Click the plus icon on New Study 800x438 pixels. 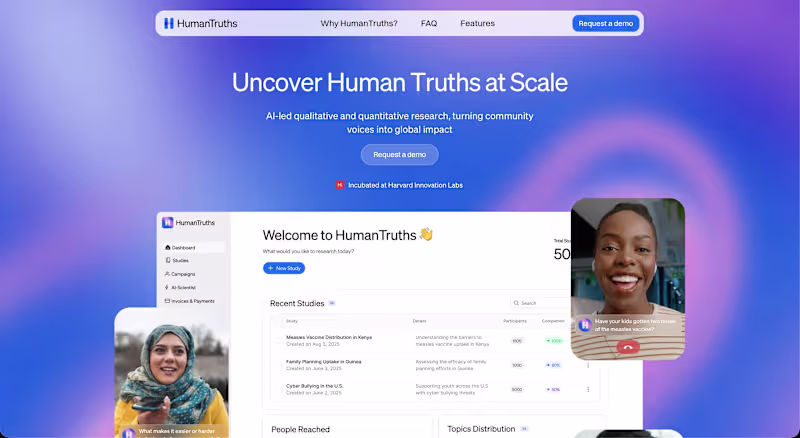(270, 268)
